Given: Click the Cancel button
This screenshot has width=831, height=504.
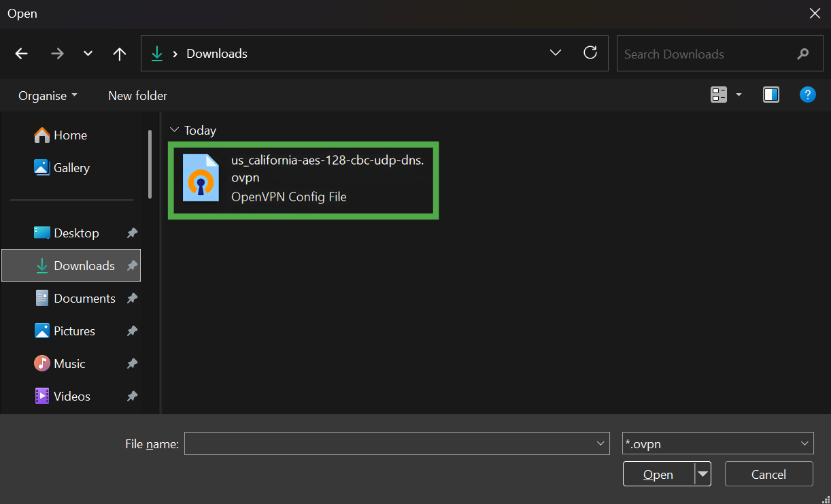Looking at the screenshot, I should 769,474.
